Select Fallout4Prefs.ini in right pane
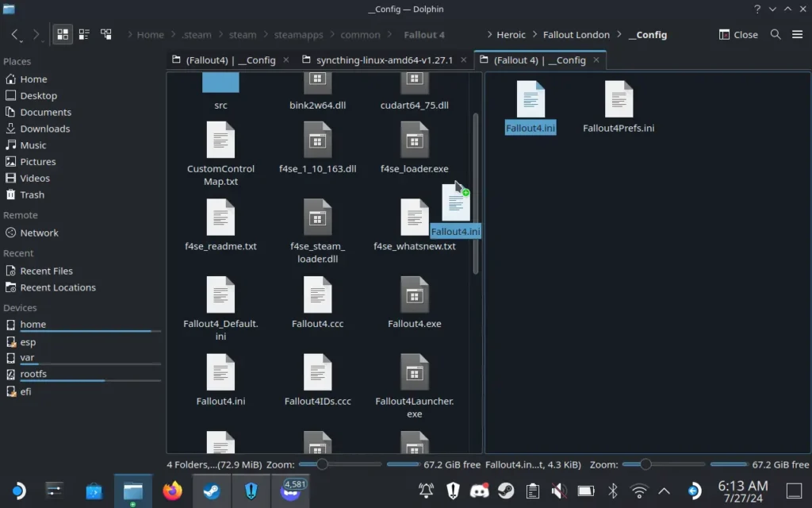Screen dimensions: 812x508 (619, 107)
